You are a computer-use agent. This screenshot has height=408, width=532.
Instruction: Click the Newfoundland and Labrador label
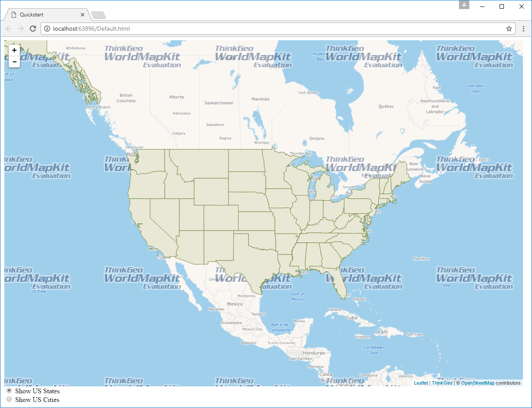tap(435, 106)
